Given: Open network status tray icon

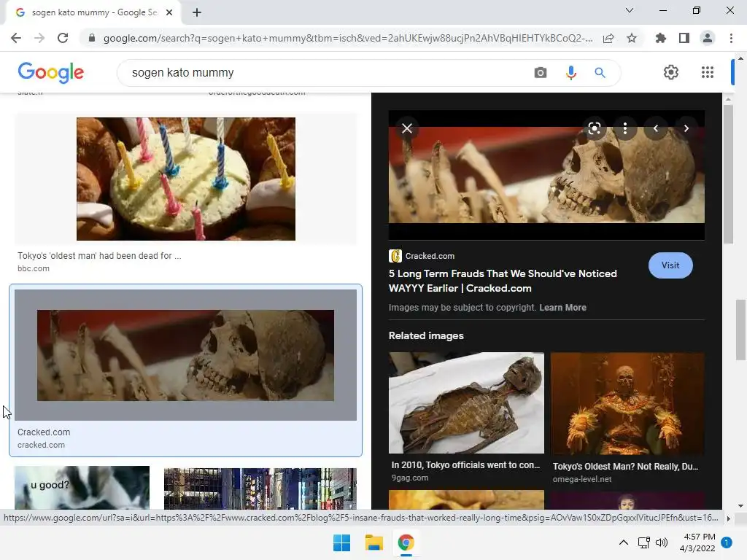Looking at the screenshot, I should [643, 542].
